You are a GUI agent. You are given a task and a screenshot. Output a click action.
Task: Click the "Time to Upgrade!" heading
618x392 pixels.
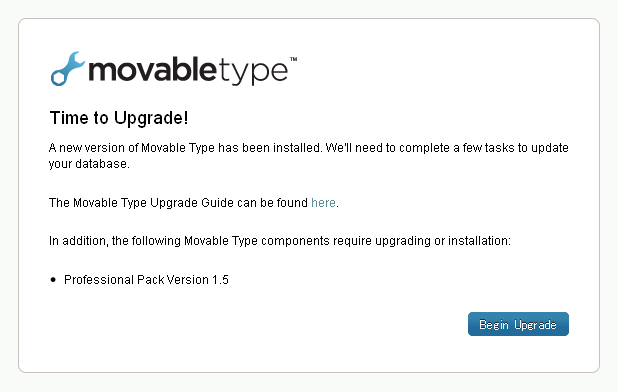coord(119,118)
